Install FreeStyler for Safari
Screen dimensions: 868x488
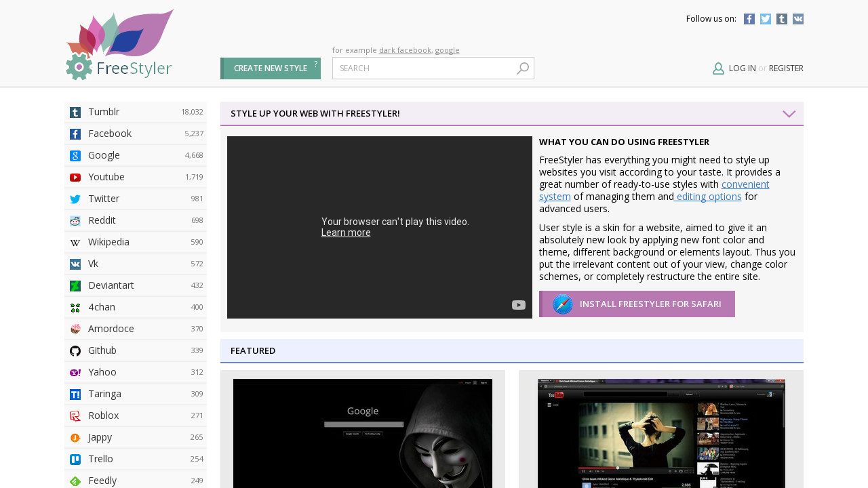point(637,304)
